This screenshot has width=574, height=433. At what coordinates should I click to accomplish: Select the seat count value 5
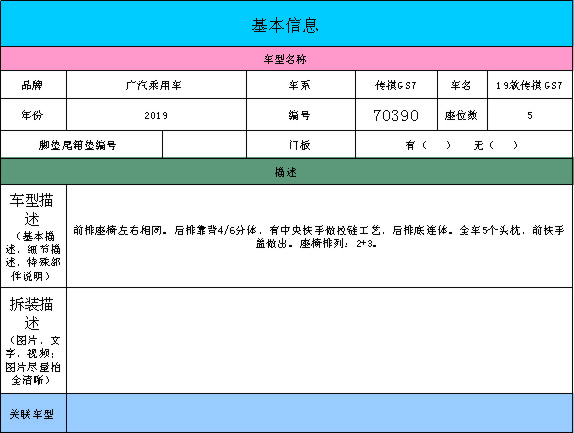pyautogui.click(x=530, y=115)
